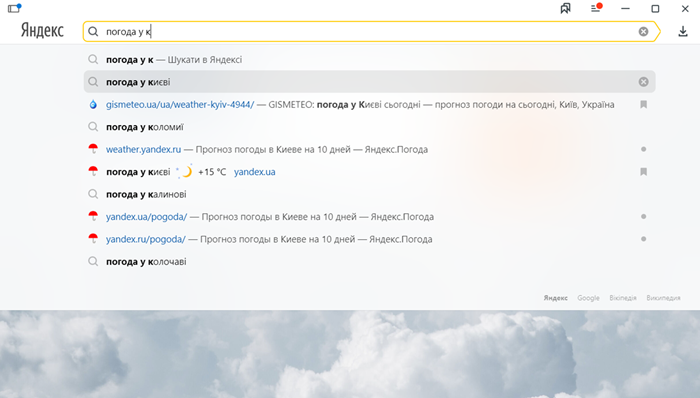Viewport: 700px width, 398px height.
Task: Open gismeteo.ua weather-kyiv link
Action: 180,104
